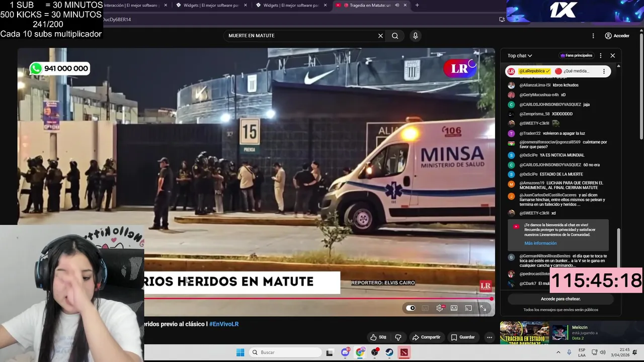Image resolution: width=644 pixels, height=362 pixels.
Task: Open options on pinned LaRepublica message
Action: pos(604,71)
